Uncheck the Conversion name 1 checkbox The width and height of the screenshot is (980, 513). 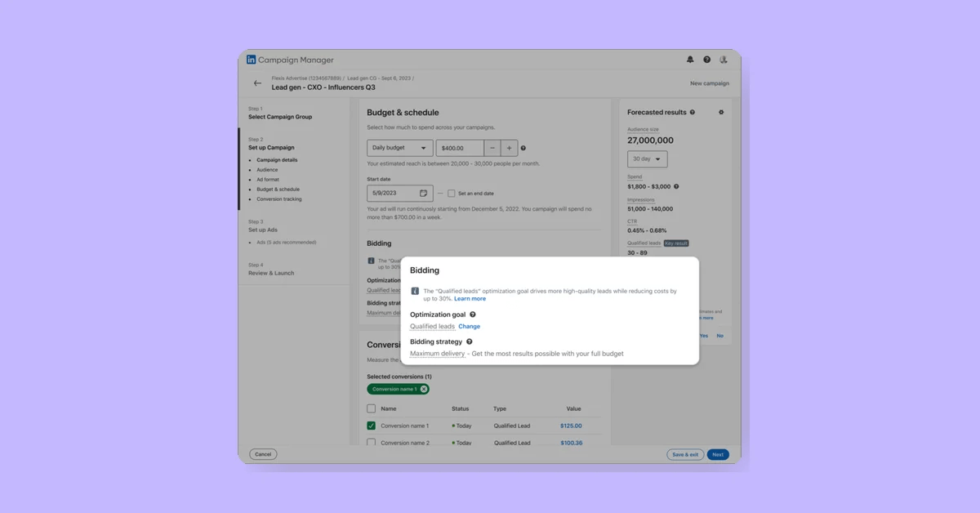click(371, 426)
